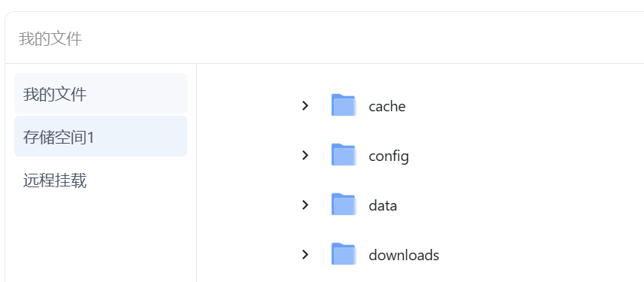Expand the cache folder chevron
This screenshot has width=644, height=282.
click(x=305, y=105)
